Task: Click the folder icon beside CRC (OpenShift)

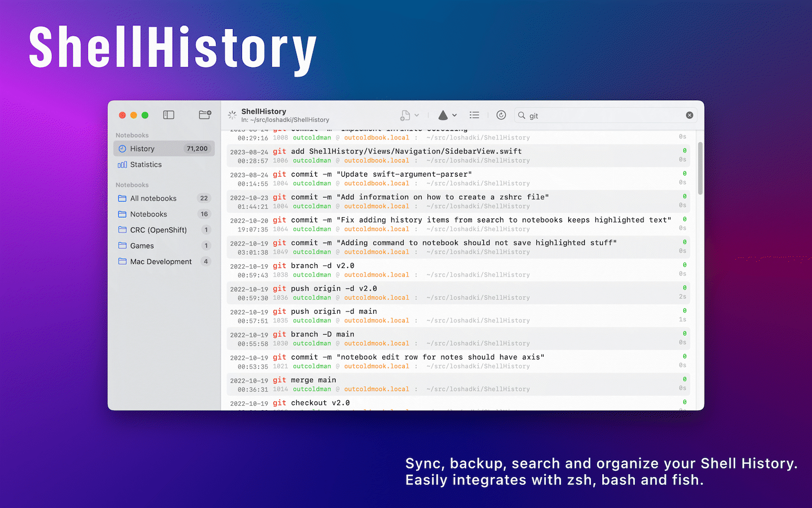Action: coord(122,230)
